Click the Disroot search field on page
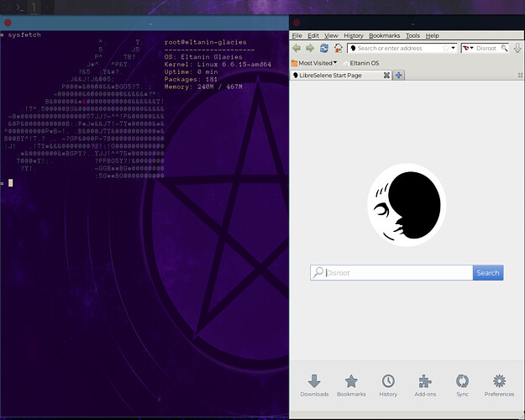 click(396, 273)
